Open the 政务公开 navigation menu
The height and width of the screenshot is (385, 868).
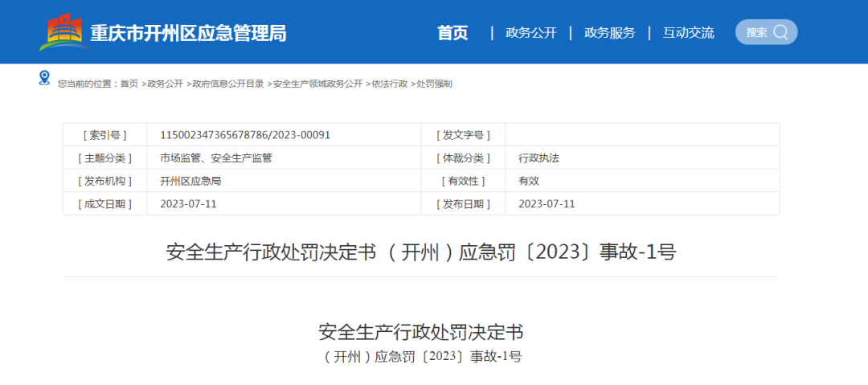(531, 33)
